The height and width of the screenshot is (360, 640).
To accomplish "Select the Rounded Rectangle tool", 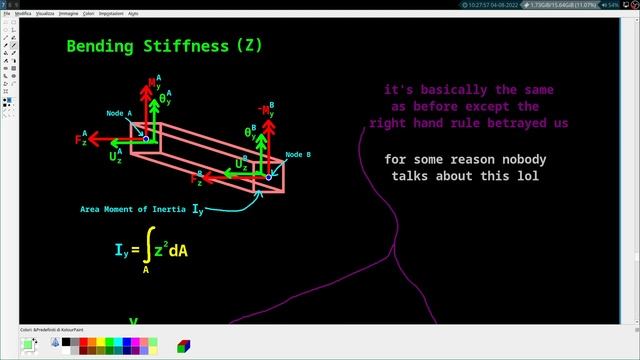I will click(6, 68).
